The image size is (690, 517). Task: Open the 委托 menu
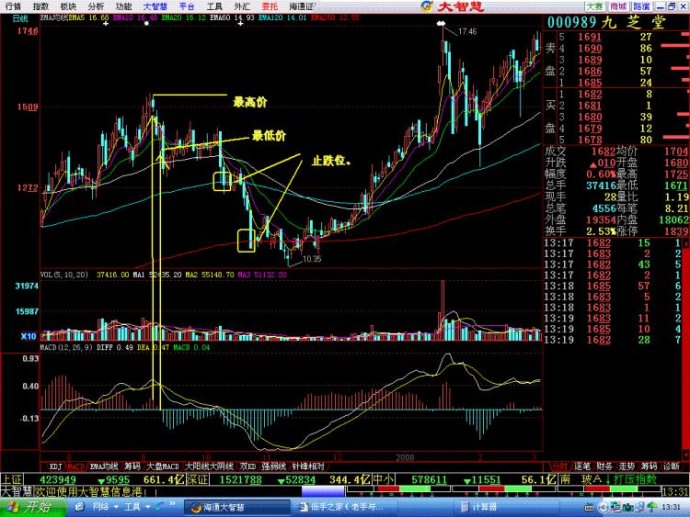click(x=269, y=7)
